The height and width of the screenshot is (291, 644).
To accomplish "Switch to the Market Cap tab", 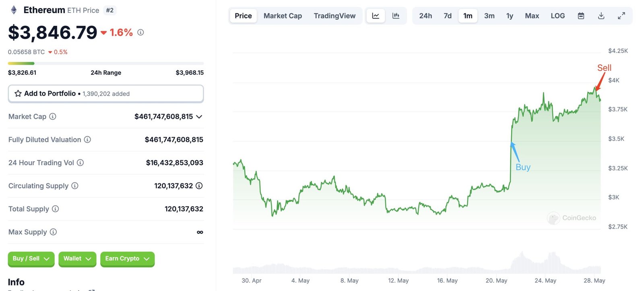I will pos(283,16).
